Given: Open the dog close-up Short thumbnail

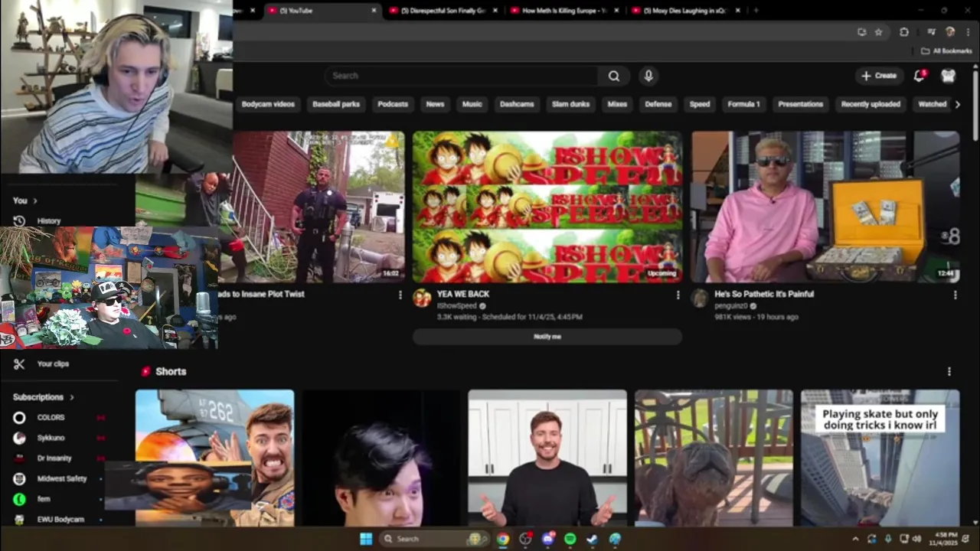Looking at the screenshot, I should tap(714, 458).
